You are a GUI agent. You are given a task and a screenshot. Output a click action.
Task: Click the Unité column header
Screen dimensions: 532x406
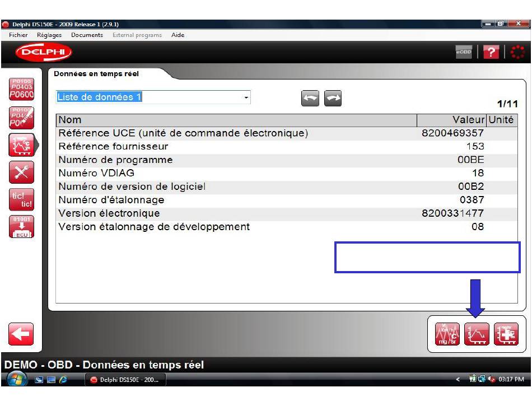click(502, 120)
